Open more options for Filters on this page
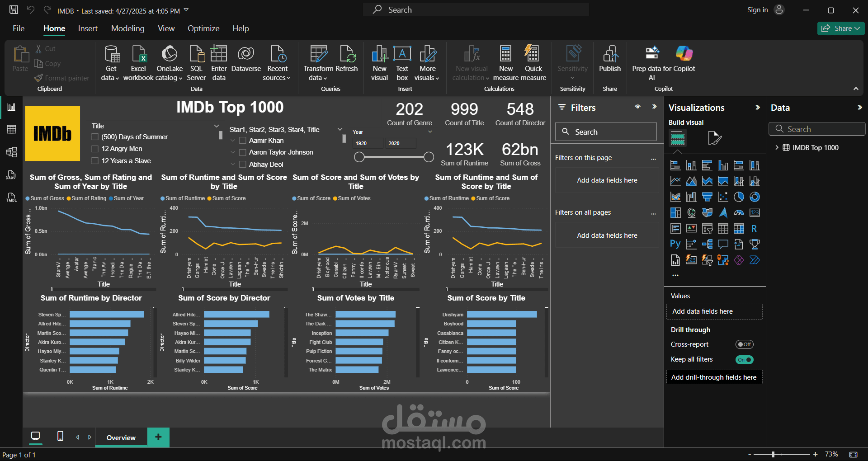The height and width of the screenshot is (461, 868). (x=653, y=159)
